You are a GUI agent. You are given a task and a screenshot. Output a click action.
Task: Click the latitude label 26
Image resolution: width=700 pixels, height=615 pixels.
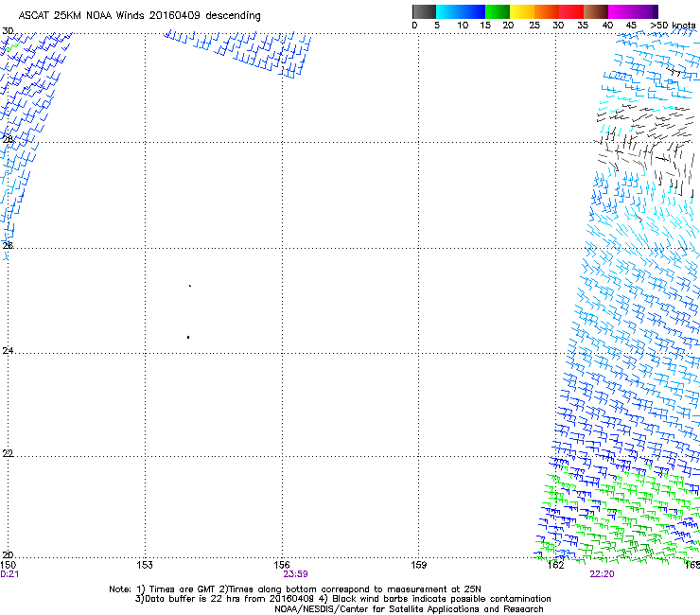[x=8, y=245]
